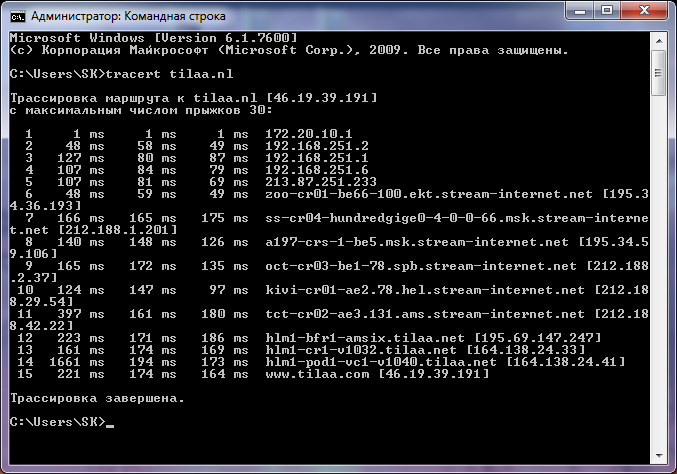Click the final C:\Users\SK> prompt line

click(x=58, y=424)
